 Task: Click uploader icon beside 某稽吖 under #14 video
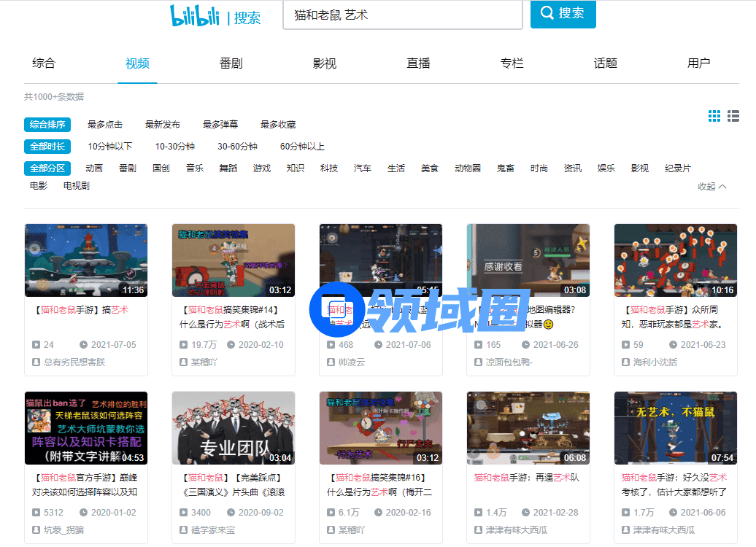(184, 362)
